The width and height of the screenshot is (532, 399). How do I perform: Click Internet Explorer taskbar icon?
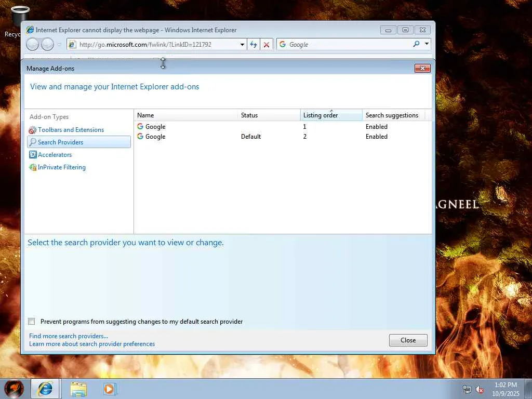[x=46, y=389]
